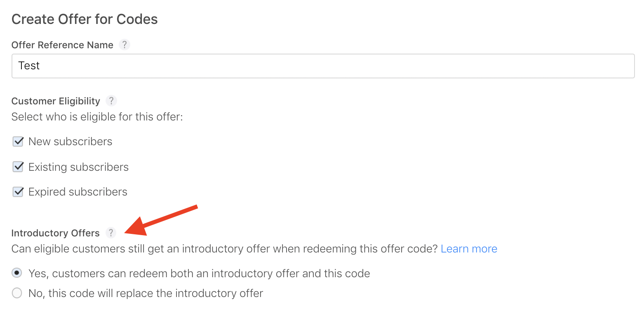Click the Existing subscribers label text

78,167
